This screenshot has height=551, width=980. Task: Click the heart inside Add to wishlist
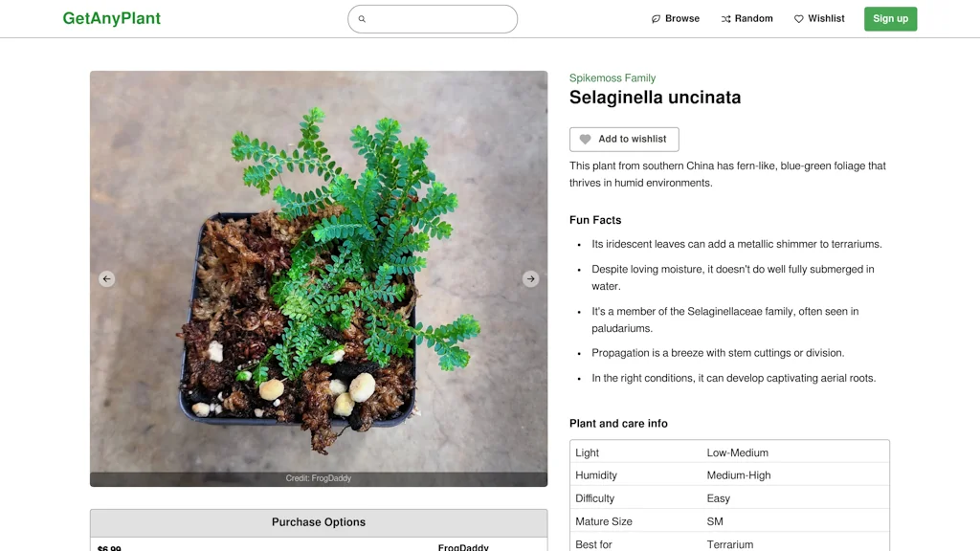586,139
